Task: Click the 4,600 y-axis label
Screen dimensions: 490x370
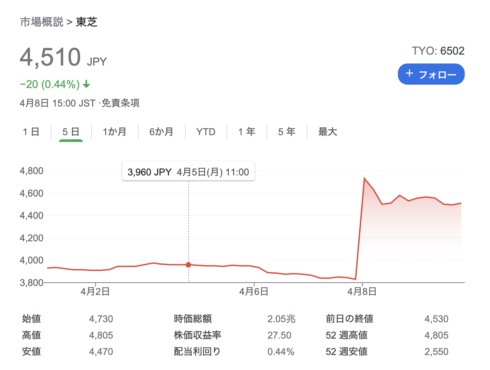Action: click(31, 193)
